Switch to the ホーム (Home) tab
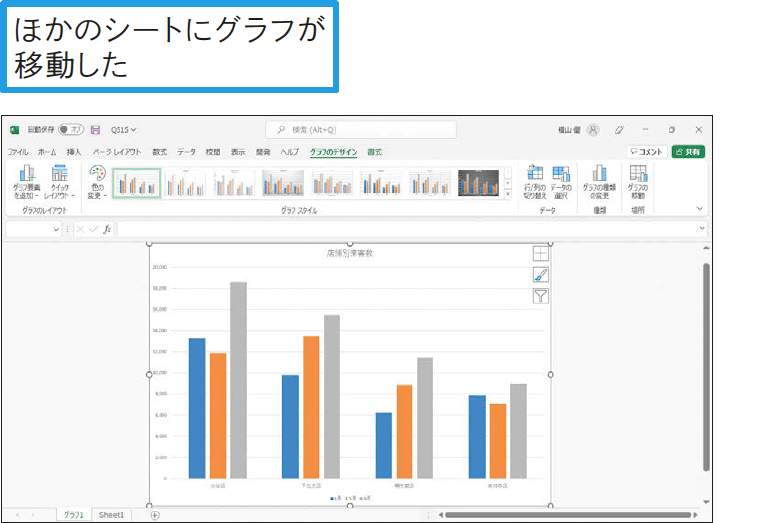The image size is (783, 523). pos(47,152)
